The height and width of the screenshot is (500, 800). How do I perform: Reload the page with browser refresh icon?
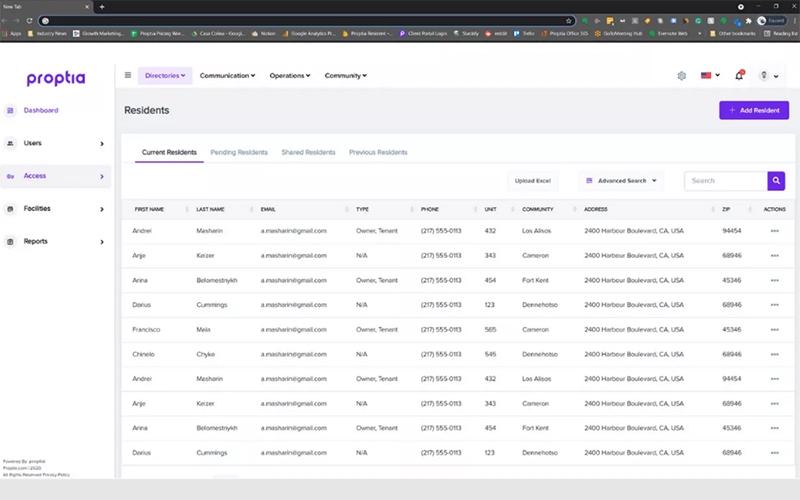click(30, 20)
